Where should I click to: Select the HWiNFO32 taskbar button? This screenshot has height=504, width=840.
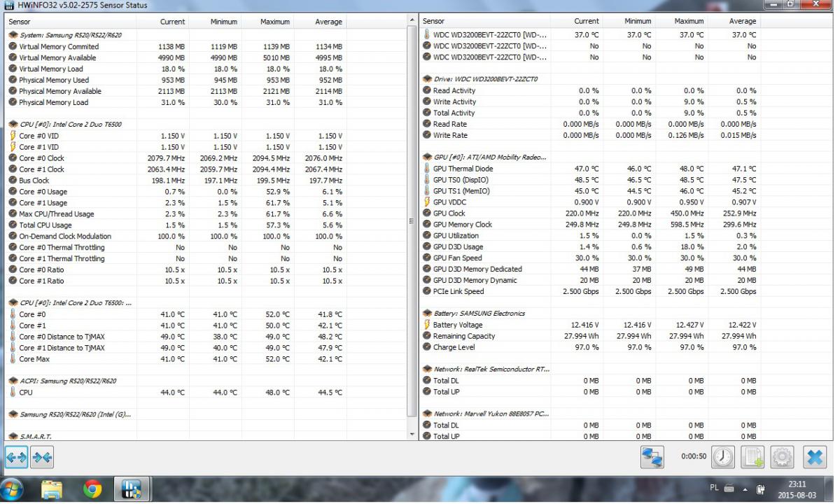click(x=132, y=489)
